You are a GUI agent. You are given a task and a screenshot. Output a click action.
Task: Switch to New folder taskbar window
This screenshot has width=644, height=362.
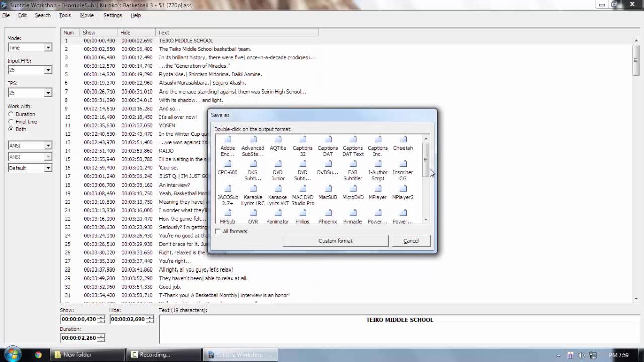point(87,355)
